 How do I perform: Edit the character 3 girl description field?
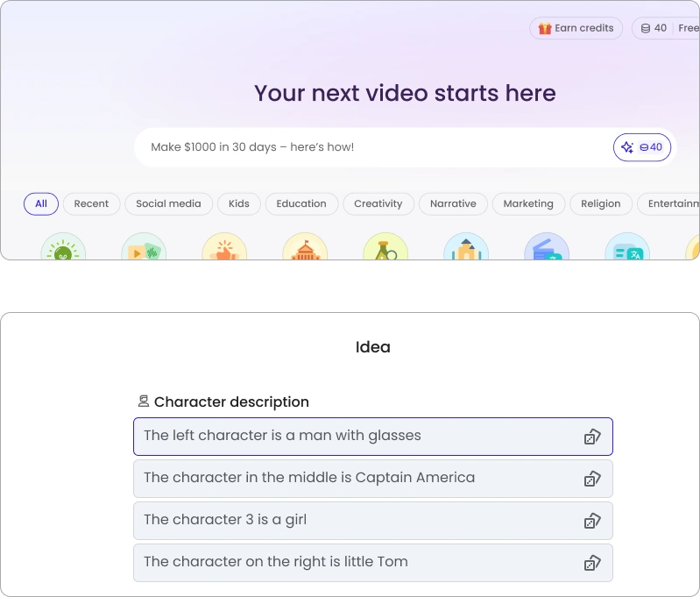[x=372, y=521]
